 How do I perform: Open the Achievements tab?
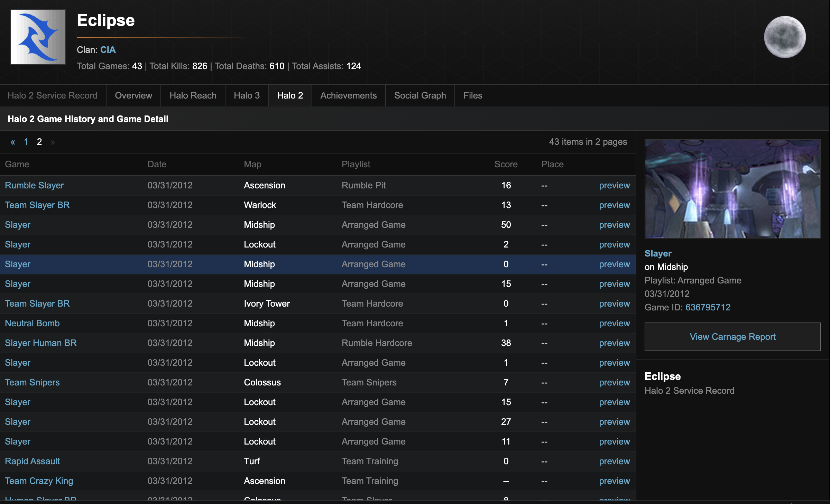348,95
